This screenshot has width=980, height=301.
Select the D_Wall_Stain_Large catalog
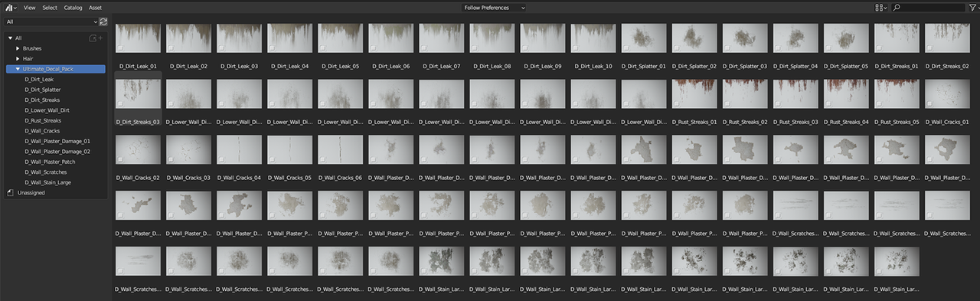tap(47, 182)
